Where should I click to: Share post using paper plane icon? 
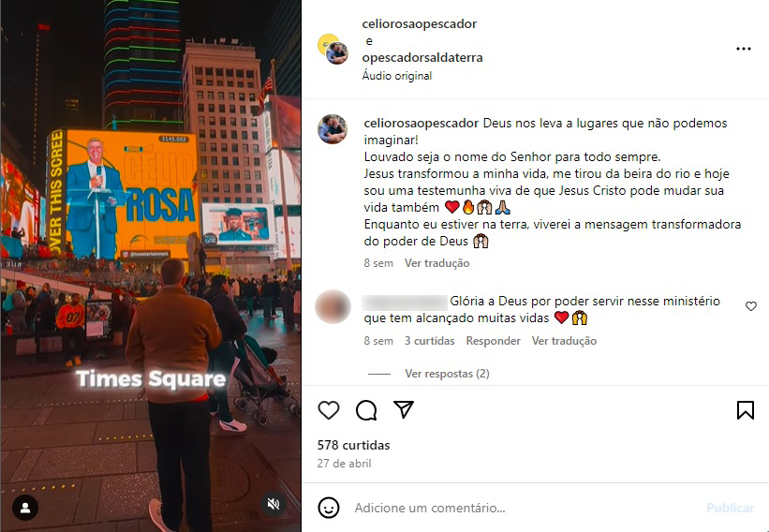(x=404, y=409)
